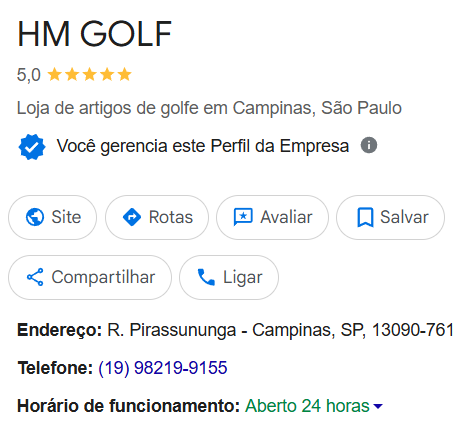The image size is (472, 430).
Task: Click the 5,0 rating score
Action: [29, 75]
